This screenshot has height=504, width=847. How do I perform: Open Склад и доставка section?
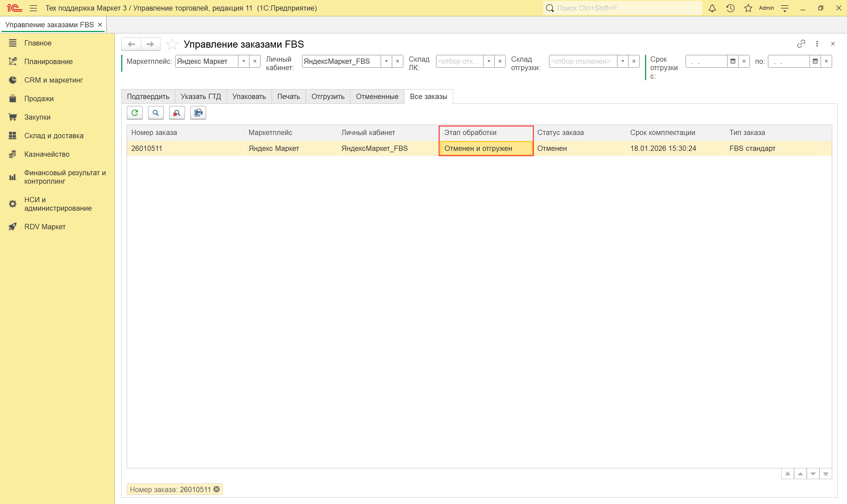coord(54,136)
